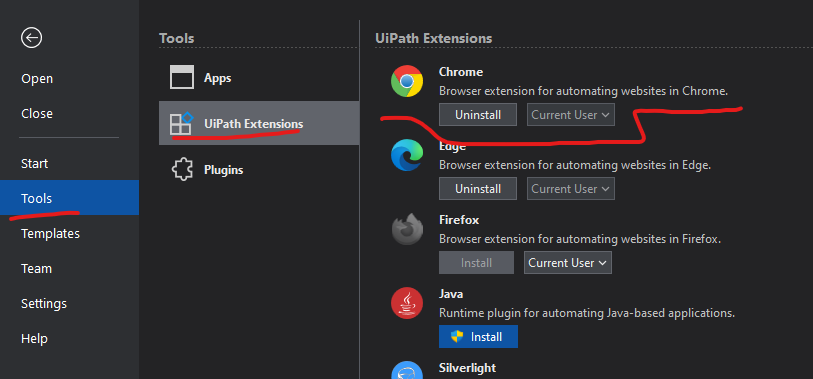Switch to the UiPath Extensions tab
The image size is (813, 379).
pos(259,123)
